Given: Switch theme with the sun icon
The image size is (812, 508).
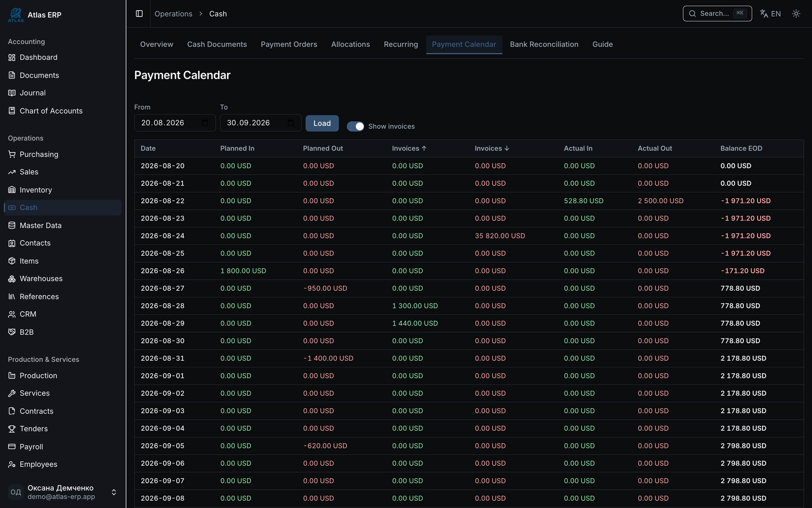Looking at the screenshot, I should (x=796, y=14).
